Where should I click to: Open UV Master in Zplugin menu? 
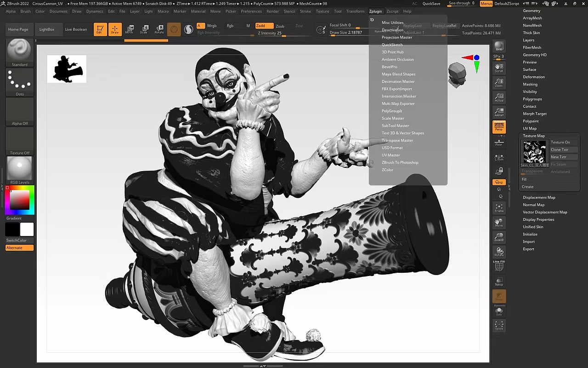391,155
